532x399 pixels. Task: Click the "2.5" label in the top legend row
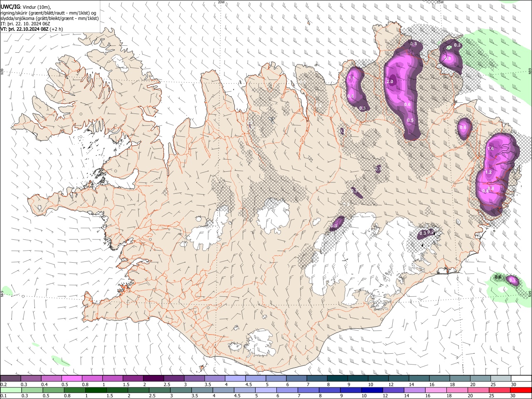pos(167,384)
